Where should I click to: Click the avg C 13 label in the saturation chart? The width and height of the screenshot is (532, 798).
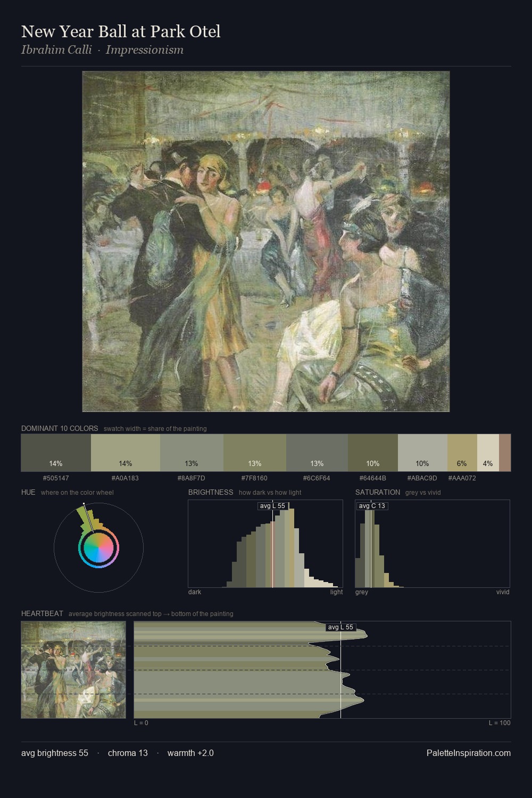click(372, 506)
